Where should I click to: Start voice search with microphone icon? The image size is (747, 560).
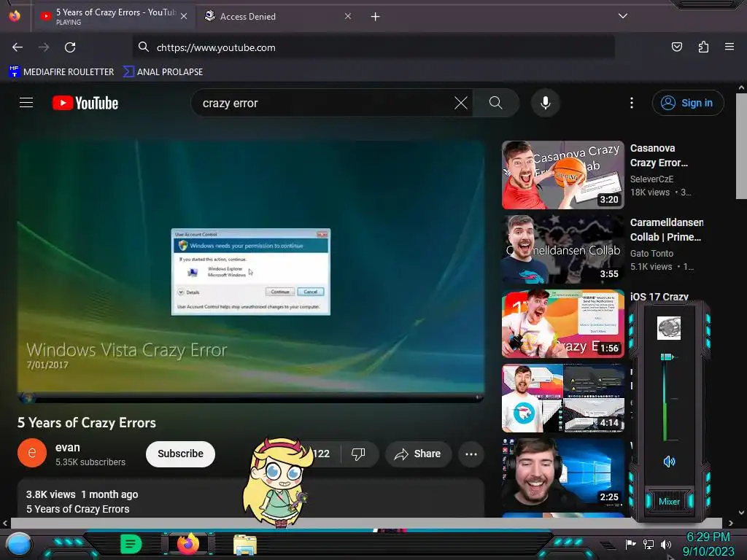[x=546, y=103]
